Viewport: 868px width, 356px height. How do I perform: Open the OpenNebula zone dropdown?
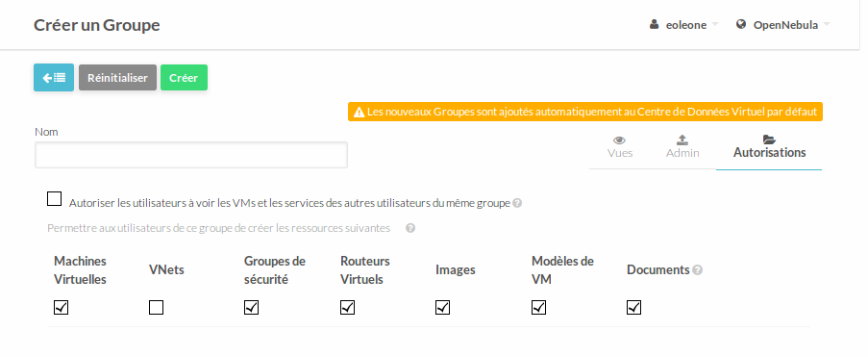[x=783, y=25]
